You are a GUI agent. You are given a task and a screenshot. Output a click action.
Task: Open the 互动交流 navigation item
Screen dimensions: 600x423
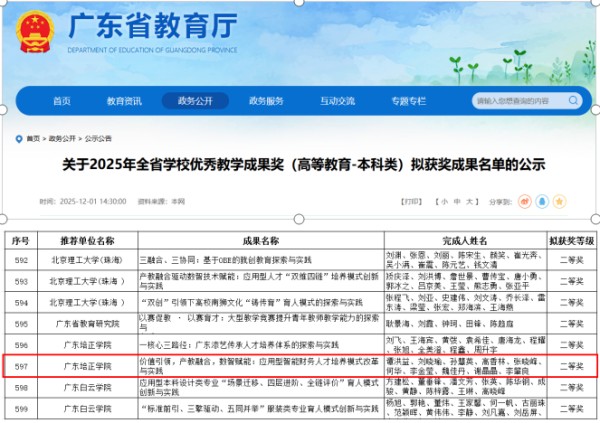(337, 101)
